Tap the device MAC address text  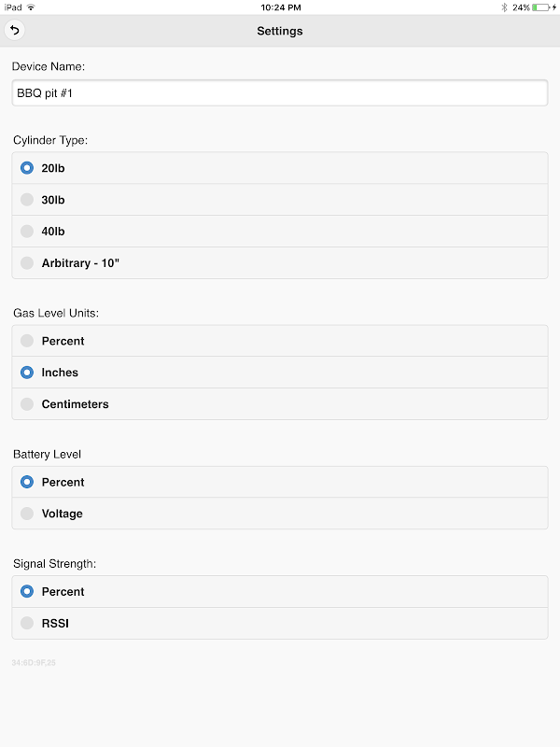pos(34,662)
